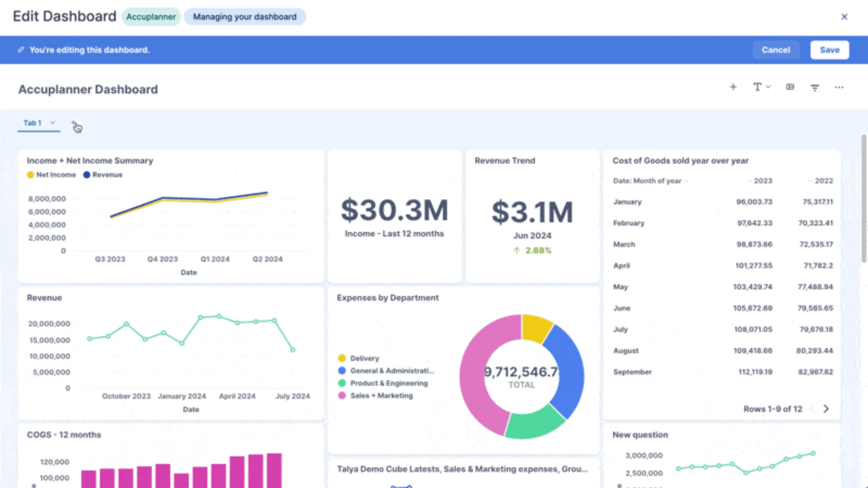
Task: Save the dashboard changes
Action: (x=830, y=50)
